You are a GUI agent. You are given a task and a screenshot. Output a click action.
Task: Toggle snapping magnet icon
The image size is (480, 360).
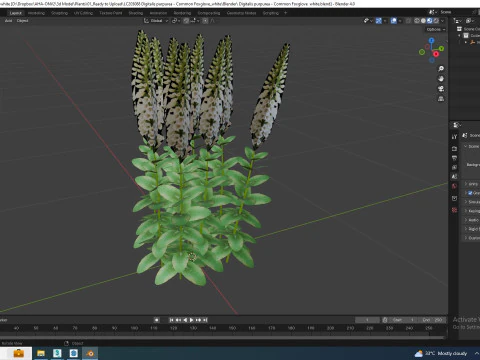[186, 21]
